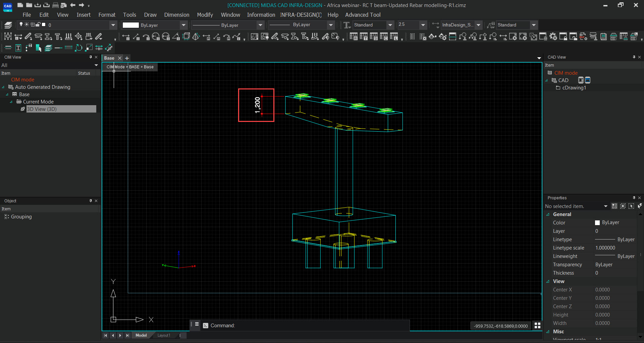The width and height of the screenshot is (644, 343).
Task: Open the All filter dropdown in CIM View
Action: [96, 65]
